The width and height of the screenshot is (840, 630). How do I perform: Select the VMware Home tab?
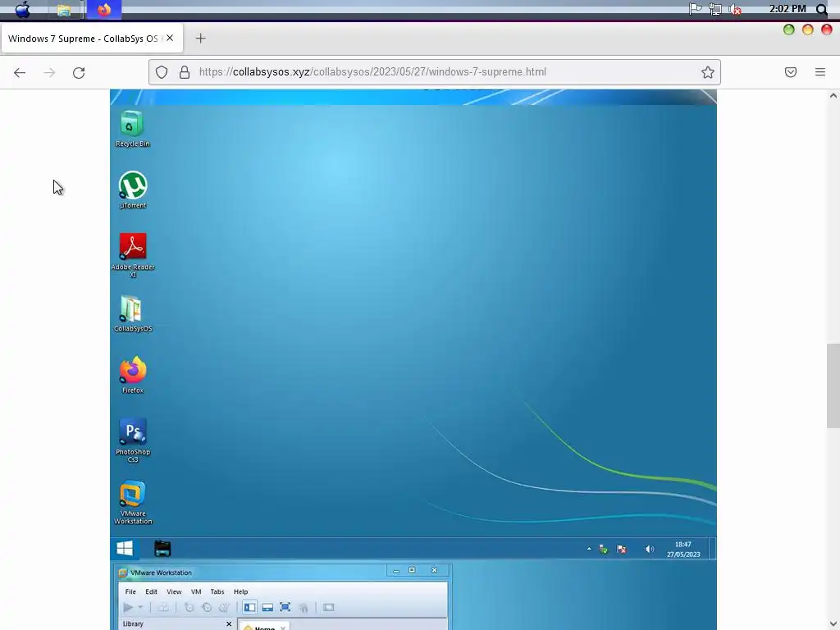pyautogui.click(x=265, y=627)
